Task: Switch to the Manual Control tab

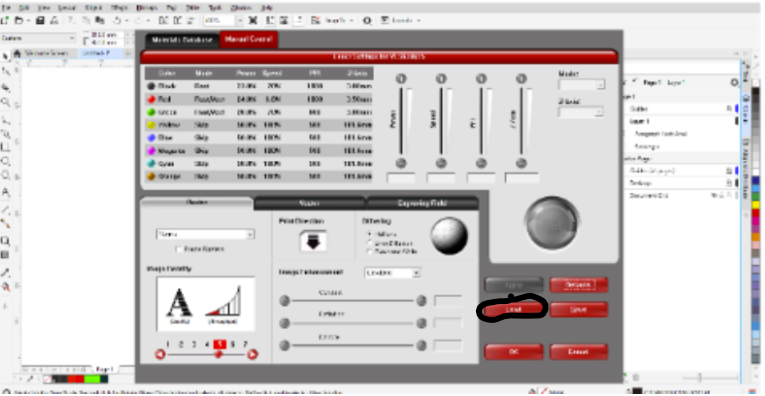Action: [x=248, y=40]
